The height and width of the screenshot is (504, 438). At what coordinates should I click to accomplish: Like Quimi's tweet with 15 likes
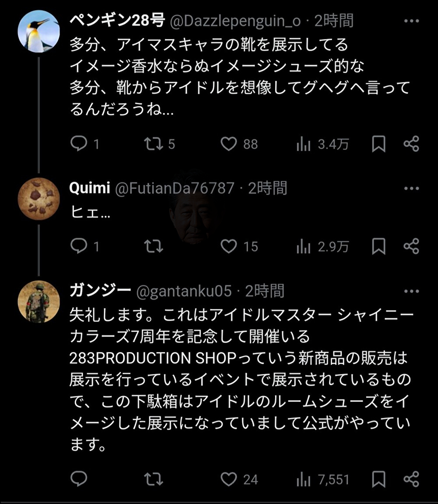coord(228,247)
